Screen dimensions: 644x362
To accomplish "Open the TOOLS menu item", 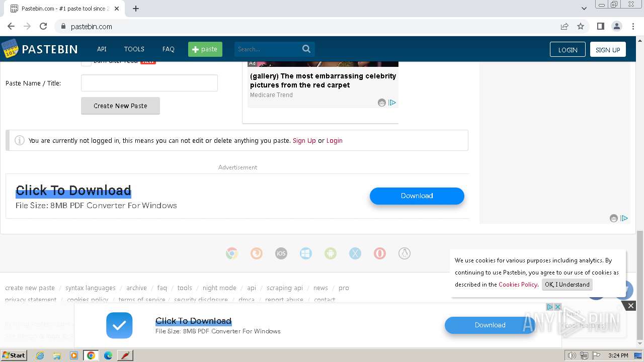I will coord(134,49).
